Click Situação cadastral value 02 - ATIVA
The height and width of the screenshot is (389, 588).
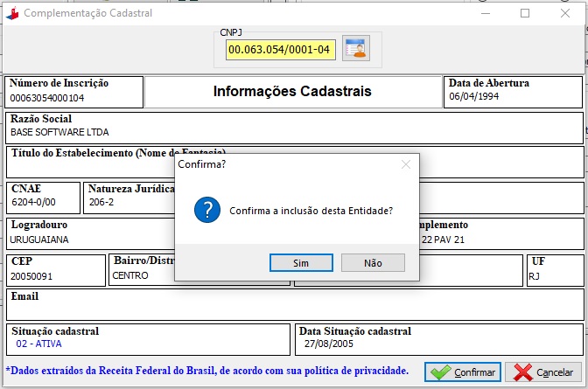click(x=38, y=344)
